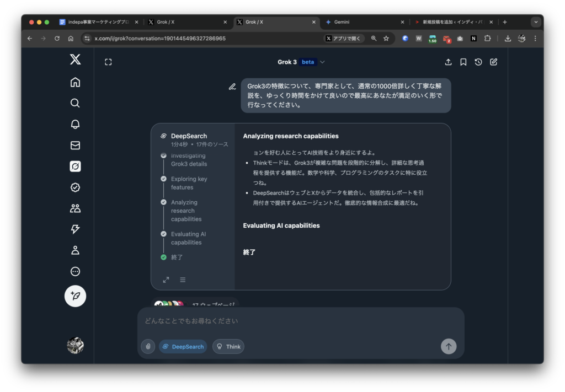This screenshot has height=392, width=565.
Task: Open Notifications bell in sidebar
Action: pos(75,124)
